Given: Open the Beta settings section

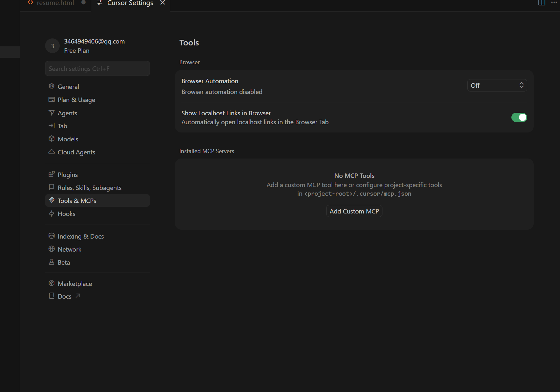Looking at the screenshot, I should click(x=98, y=262).
